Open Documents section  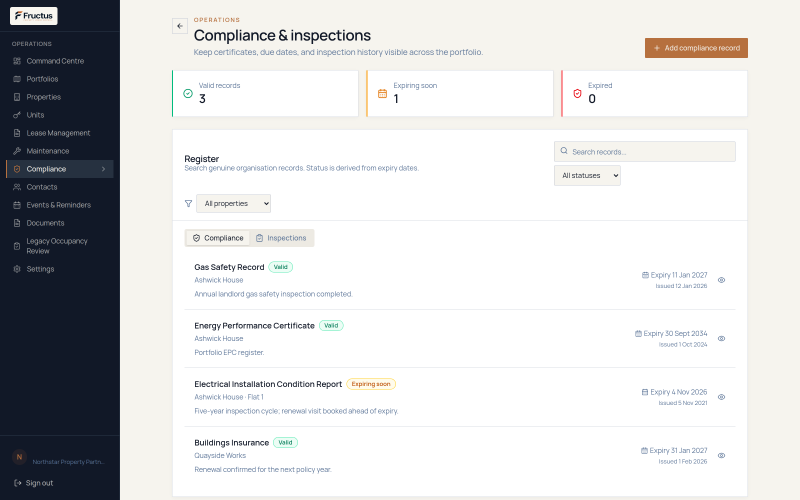(x=60, y=223)
